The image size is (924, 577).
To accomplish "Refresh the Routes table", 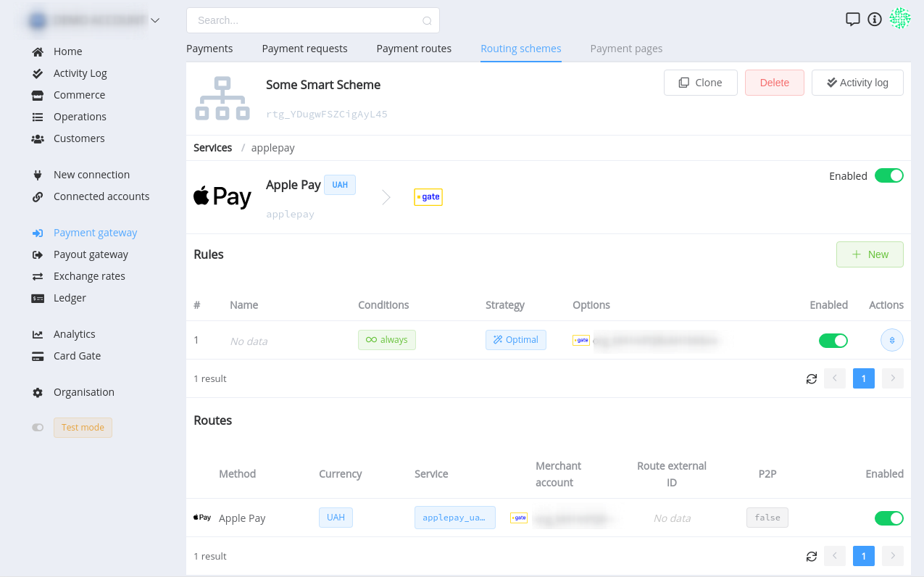I will (x=812, y=556).
